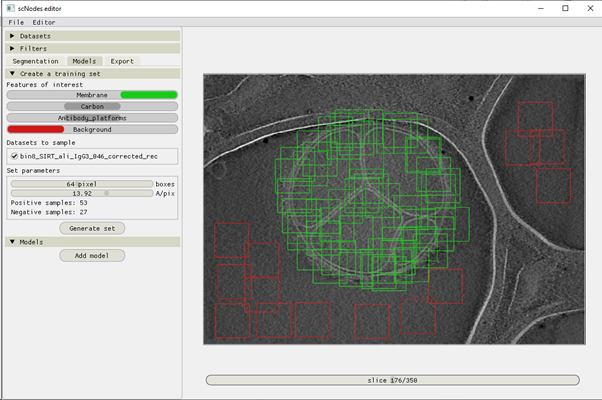Set the Membrane feature slider
602x400 pixels.
(92, 95)
